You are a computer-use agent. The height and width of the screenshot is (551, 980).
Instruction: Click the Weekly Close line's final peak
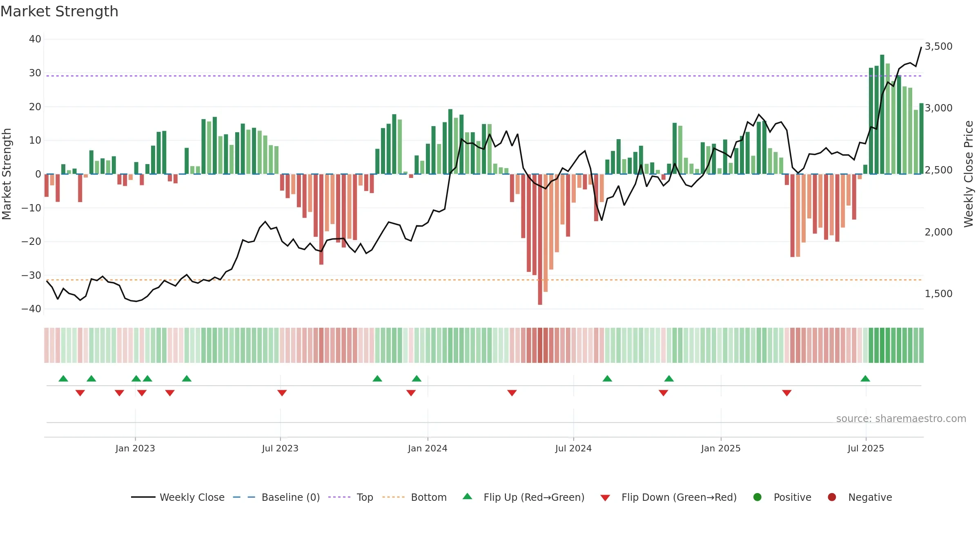pos(921,47)
